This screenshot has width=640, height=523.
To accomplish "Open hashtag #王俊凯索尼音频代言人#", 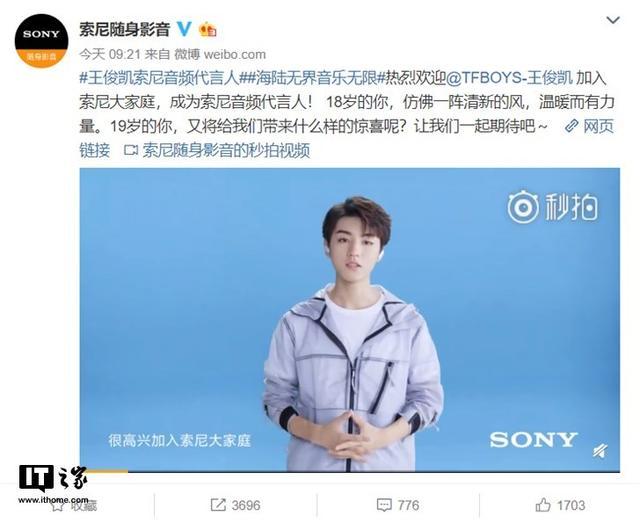I will click(x=159, y=78).
